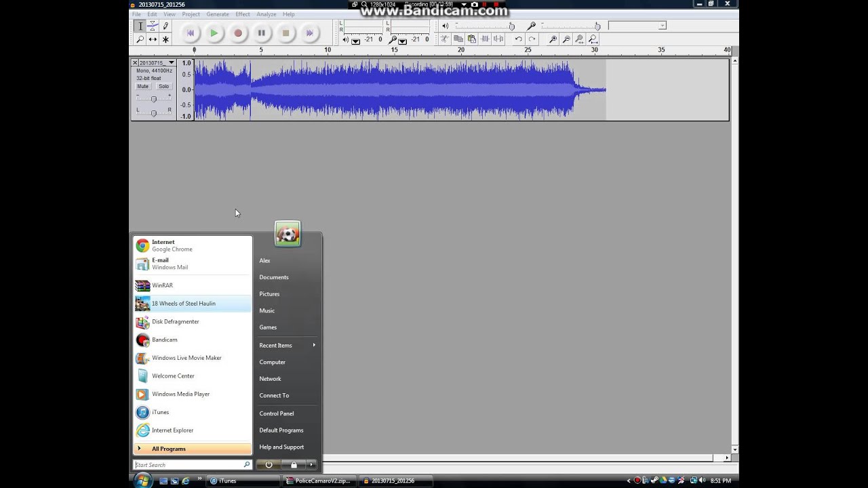Click the Cut scissors icon
The width and height of the screenshot is (868, 488).
444,39
